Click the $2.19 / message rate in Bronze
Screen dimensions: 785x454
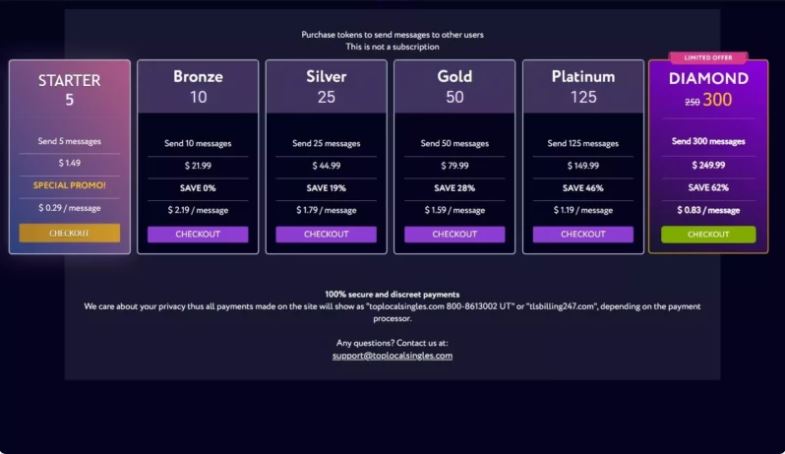(x=198, y=210)
